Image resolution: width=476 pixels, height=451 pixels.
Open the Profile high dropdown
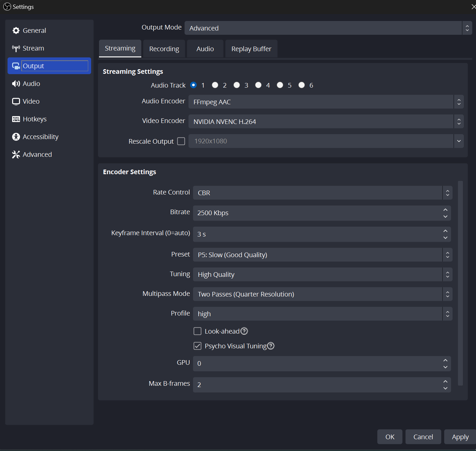click(323, 314)
